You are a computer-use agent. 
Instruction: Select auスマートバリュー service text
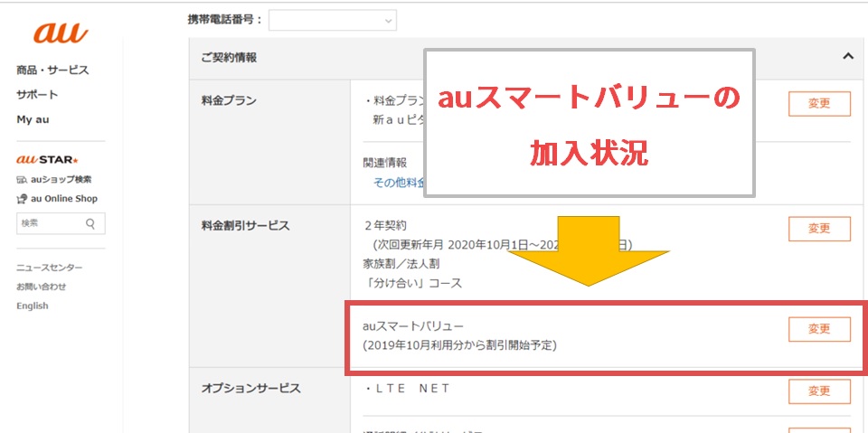pyautogui.click(x=413, y=326)
